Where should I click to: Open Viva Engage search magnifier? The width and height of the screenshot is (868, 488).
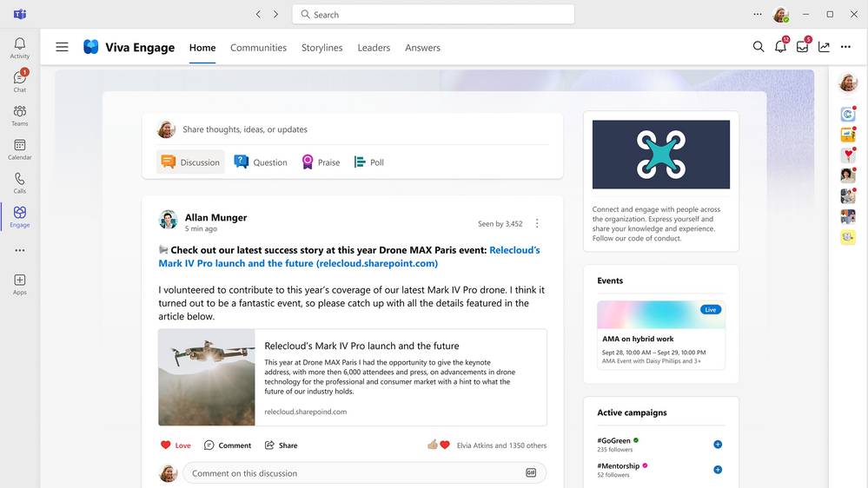(759, 47)
